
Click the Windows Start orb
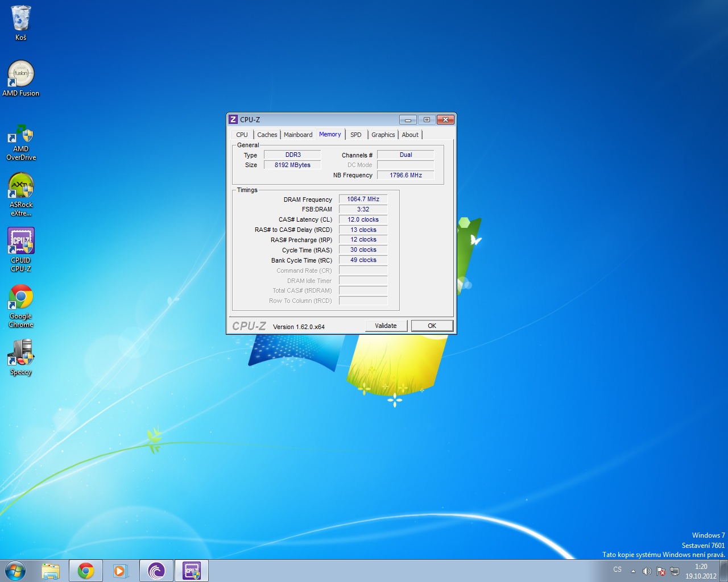point(15,571)
